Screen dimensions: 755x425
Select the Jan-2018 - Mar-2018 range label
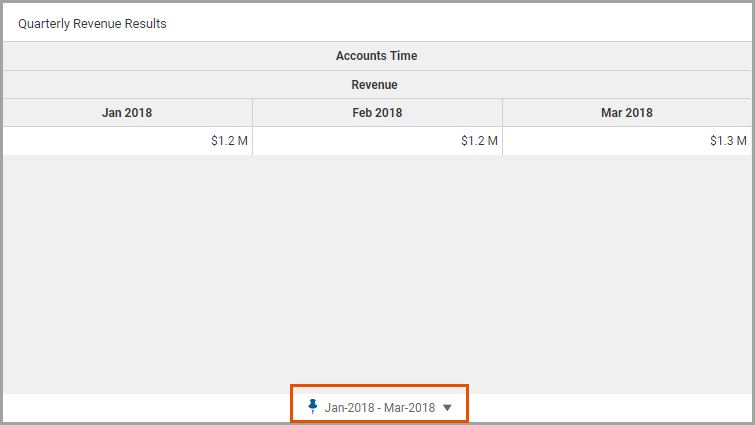pyautogui.click(x=379, y=408)
